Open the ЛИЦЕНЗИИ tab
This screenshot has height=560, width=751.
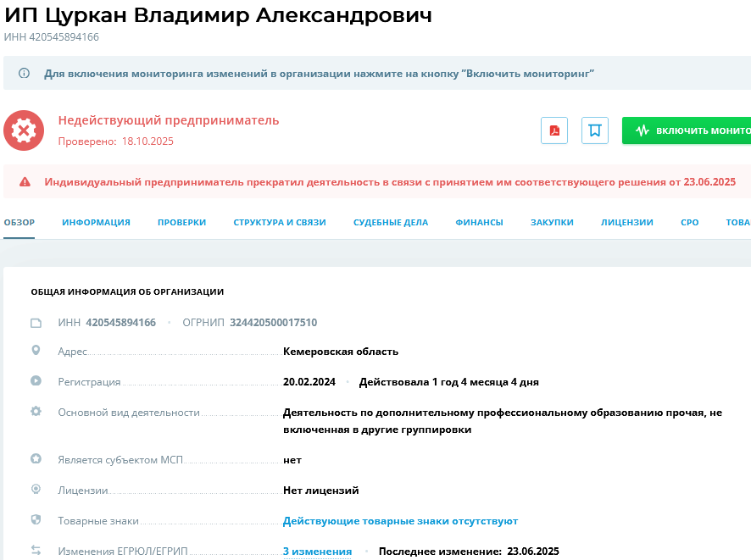(x=626, y=221)
